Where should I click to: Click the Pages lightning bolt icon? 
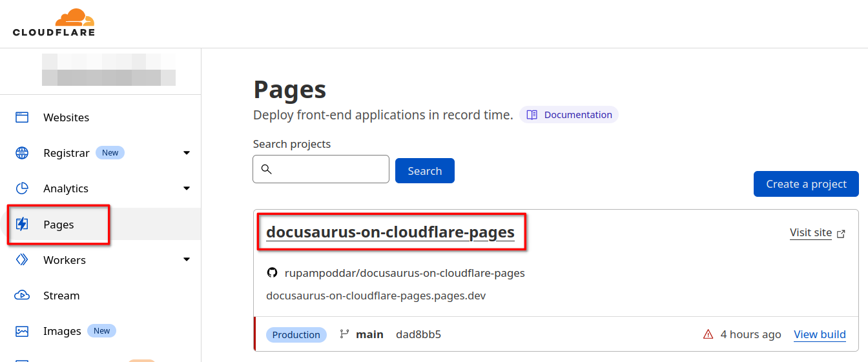[x=22, y=225]
